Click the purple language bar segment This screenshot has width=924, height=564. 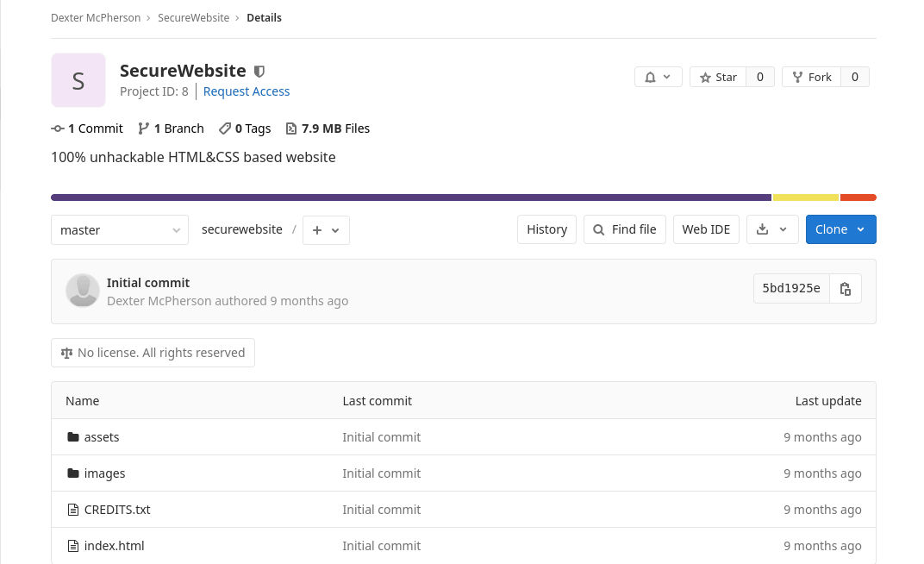[410, 197]
